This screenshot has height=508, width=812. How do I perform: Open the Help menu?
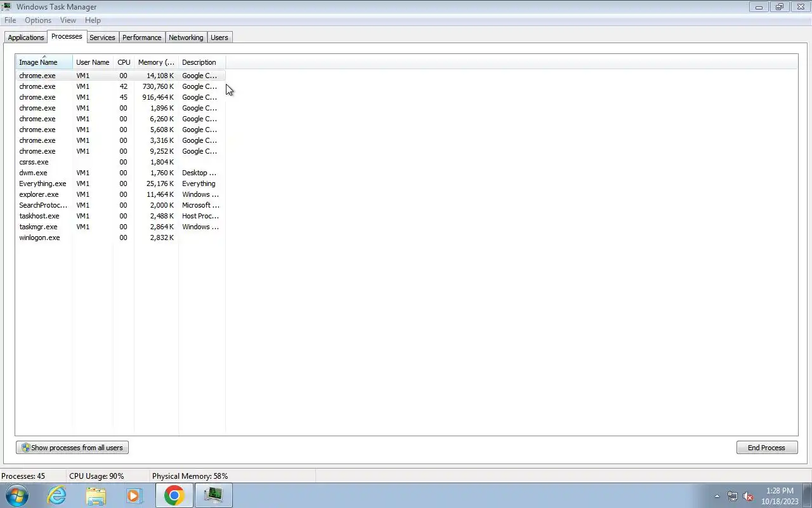[93, 20]
